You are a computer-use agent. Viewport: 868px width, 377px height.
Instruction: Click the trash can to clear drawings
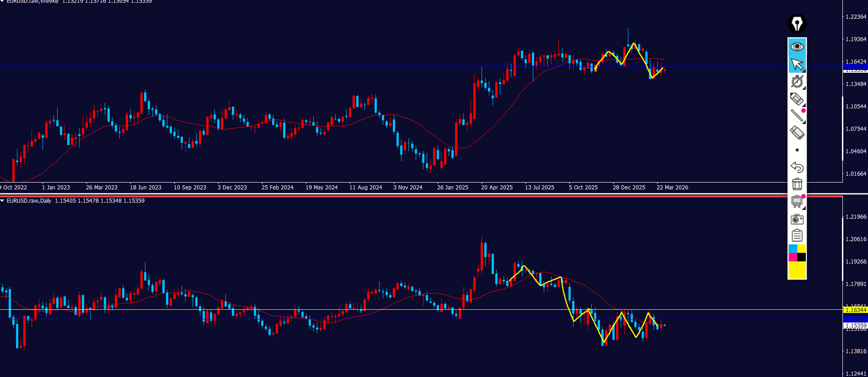[x=797, y=184]
